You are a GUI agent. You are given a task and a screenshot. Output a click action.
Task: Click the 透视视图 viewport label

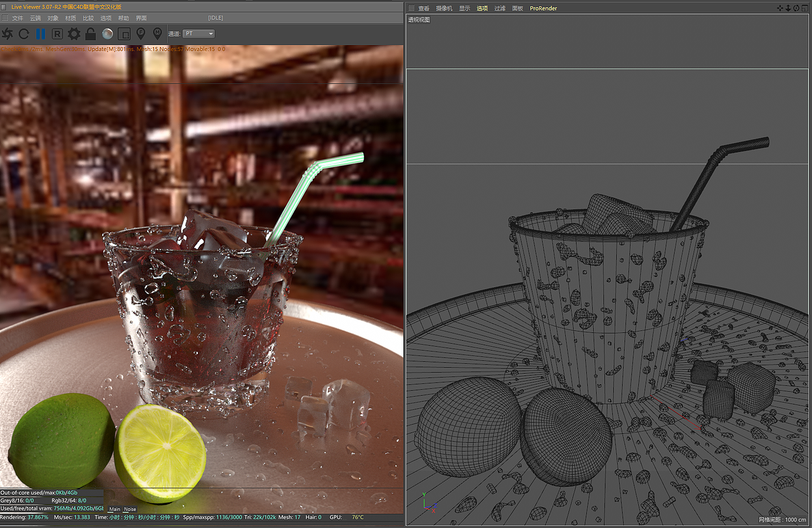[419, 20]
